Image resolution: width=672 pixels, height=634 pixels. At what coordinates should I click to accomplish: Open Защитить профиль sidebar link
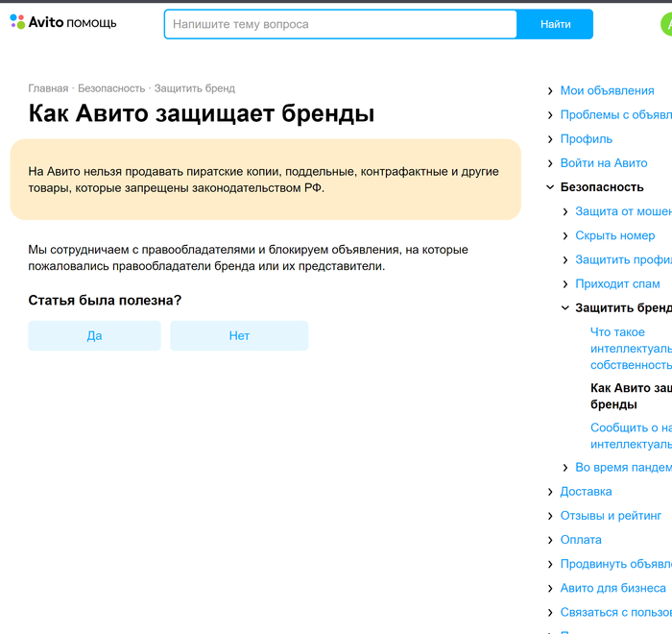(x=624, y=259)
